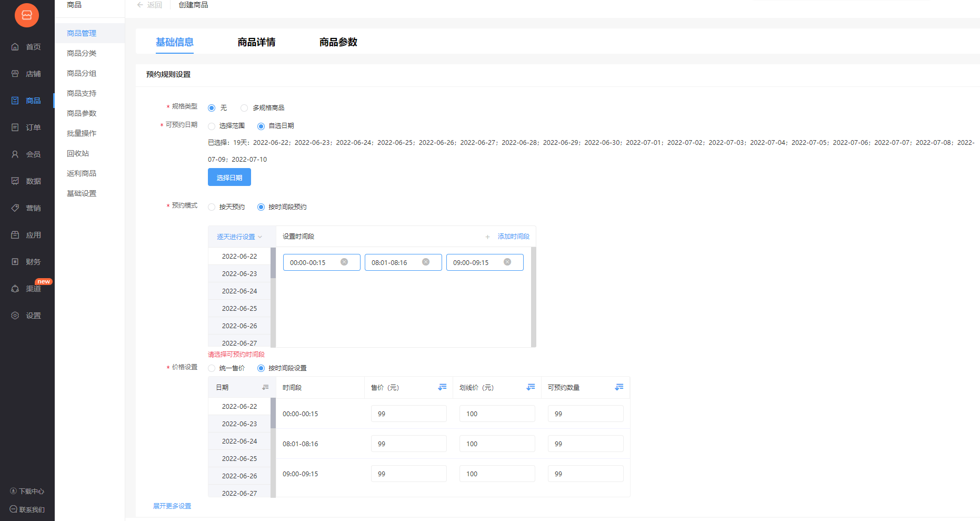This screenshot has width=980, height=521.
Task: Open the 店铺 shop icon in sidebar
Action: point(15,74)
